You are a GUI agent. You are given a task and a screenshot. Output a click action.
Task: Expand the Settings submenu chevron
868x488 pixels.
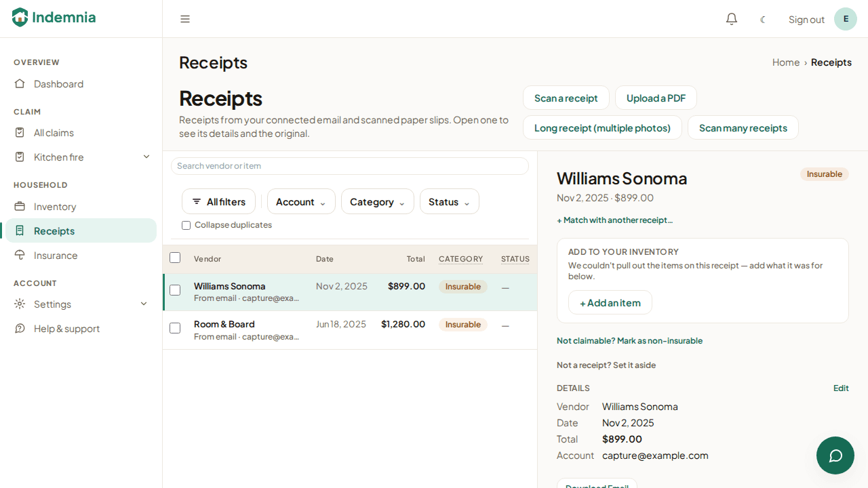144,304
